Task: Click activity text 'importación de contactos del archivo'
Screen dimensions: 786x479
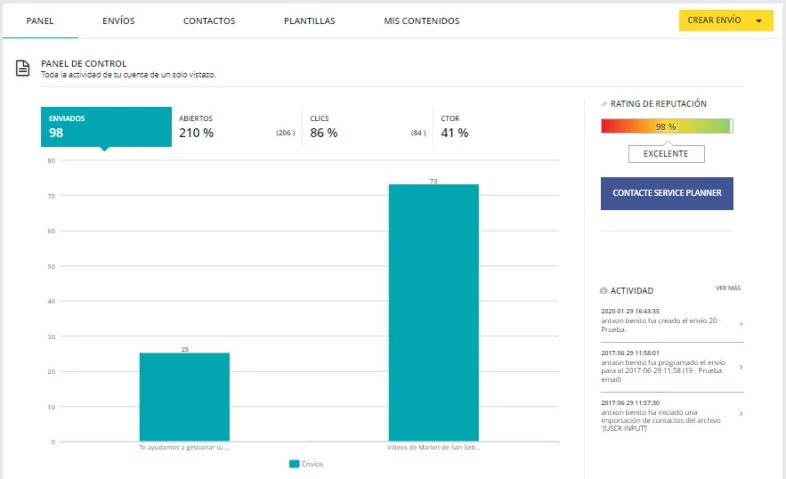Action: point(661,420)
